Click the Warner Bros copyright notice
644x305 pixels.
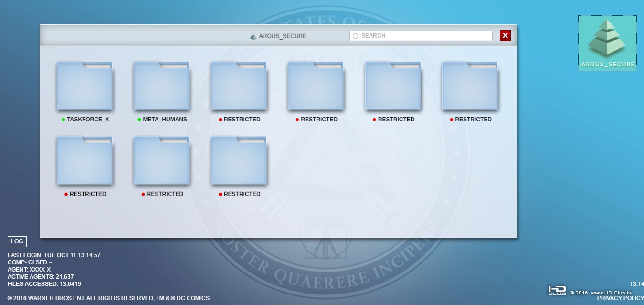[x=108, y=298]
